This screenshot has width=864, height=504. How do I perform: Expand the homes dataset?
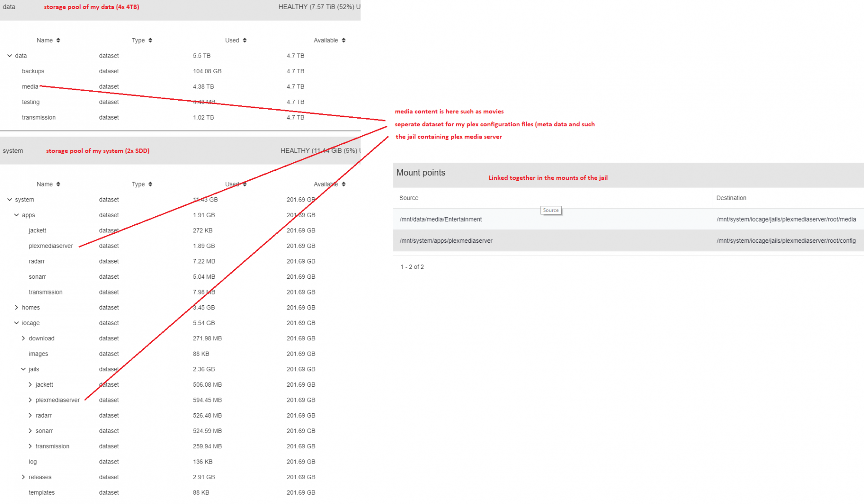click(17, 308)
